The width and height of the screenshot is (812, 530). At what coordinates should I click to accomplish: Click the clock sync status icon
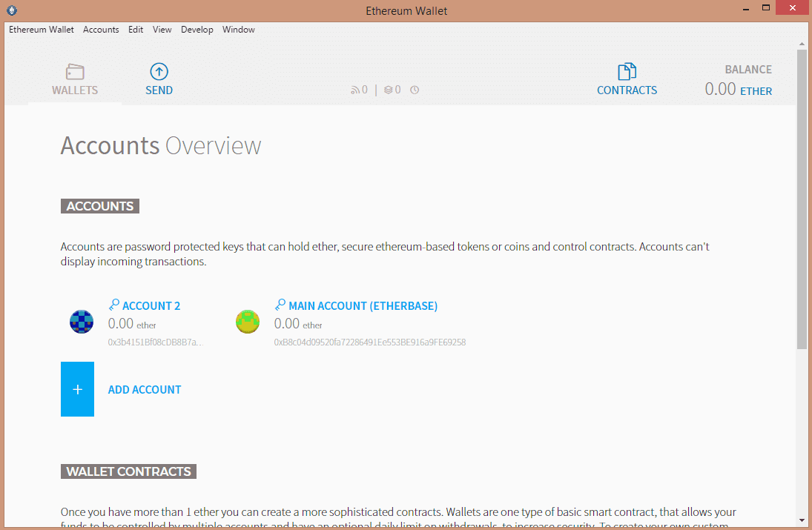(x=415, y=90)
